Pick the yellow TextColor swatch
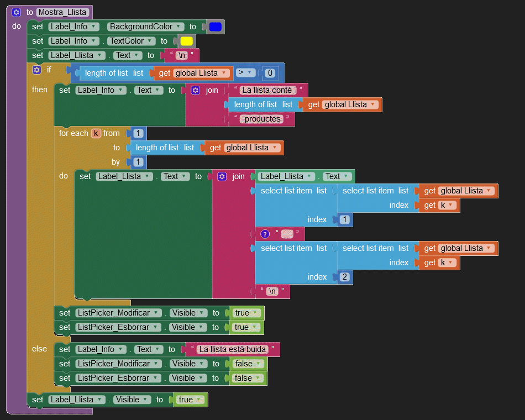This screenshot has width=525, height=420. tap(187, 41)
